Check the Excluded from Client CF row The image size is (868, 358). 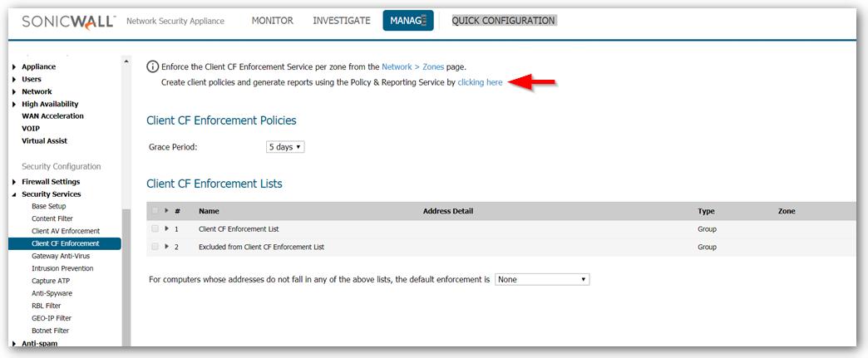click(x=155, y=247)
